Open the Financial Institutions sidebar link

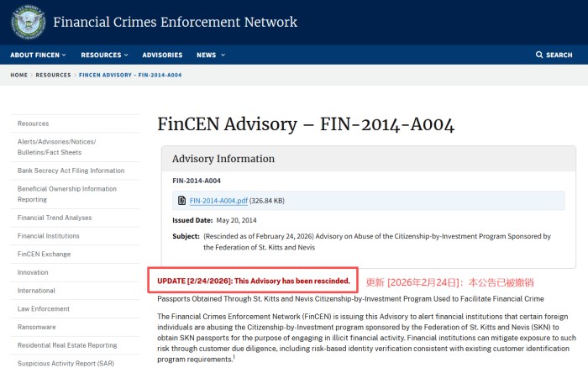point(49,236)
